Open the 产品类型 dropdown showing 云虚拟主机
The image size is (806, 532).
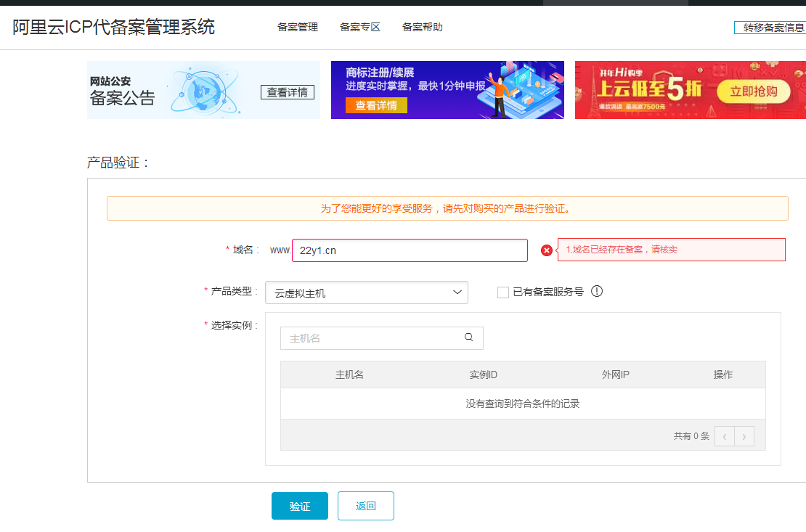tap(367, 292)
